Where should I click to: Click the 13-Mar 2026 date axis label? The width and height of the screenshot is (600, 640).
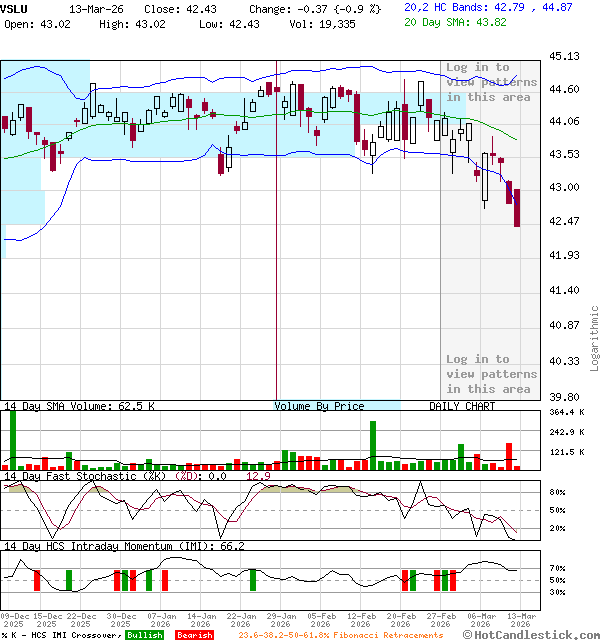tap(519, 620)
